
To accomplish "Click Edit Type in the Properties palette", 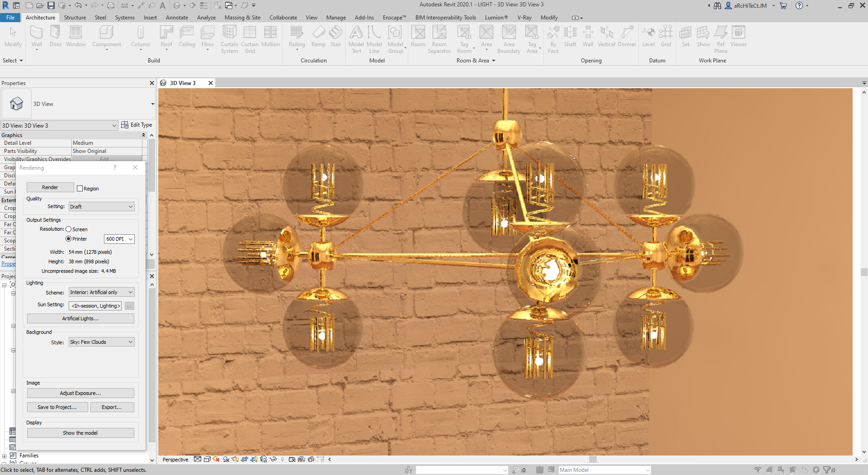I will coord(137,125).
